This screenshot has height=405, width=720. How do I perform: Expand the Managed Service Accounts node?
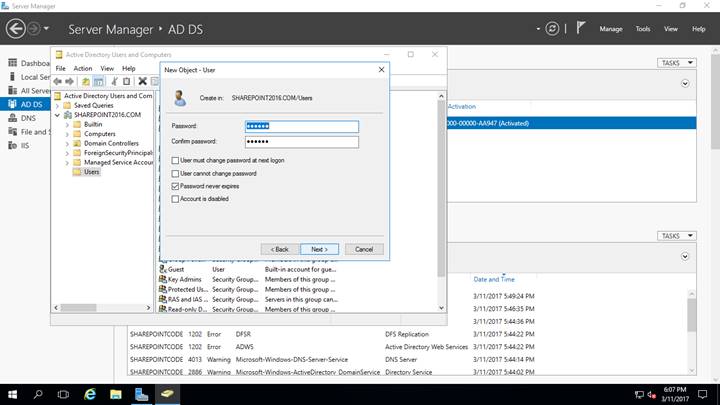tap(67, 163)
